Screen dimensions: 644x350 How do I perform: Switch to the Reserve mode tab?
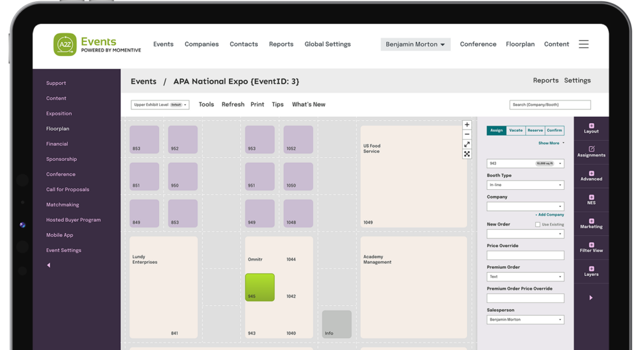pos(535,131)
